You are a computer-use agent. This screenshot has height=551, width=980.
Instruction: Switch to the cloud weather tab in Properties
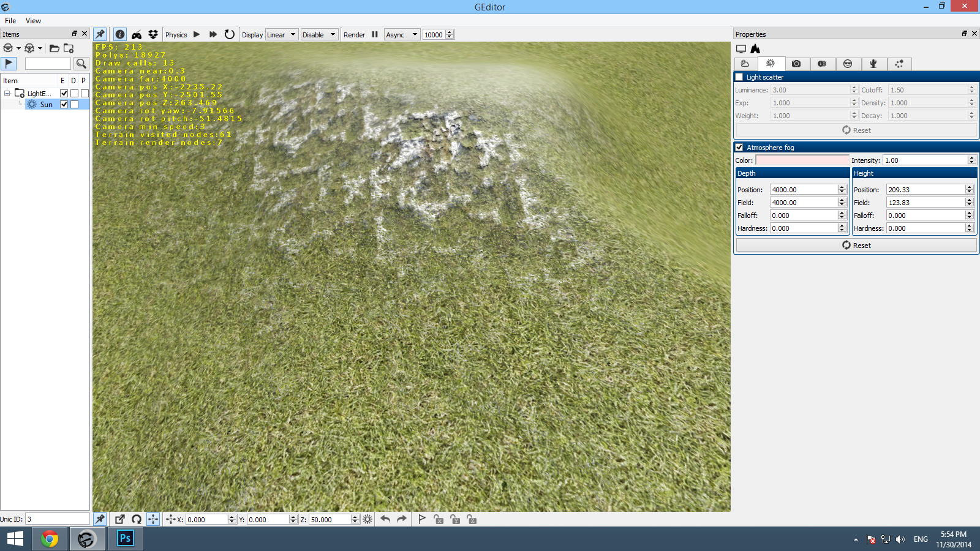click(x=745, y=64)
